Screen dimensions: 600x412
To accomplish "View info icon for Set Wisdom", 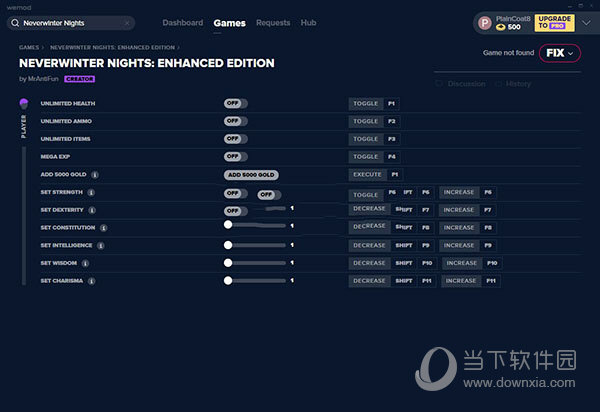I will click(x=85, y=264).
